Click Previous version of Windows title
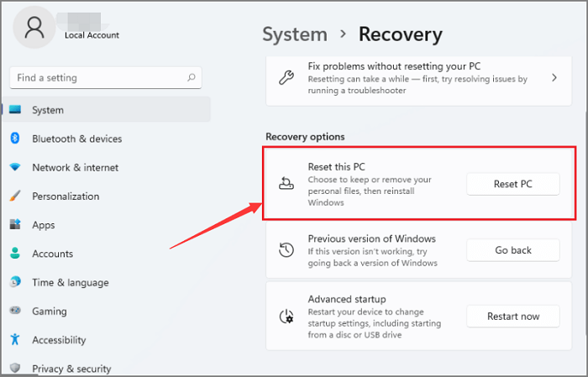This screenshot has height=377, width=588. click(371, 238)
